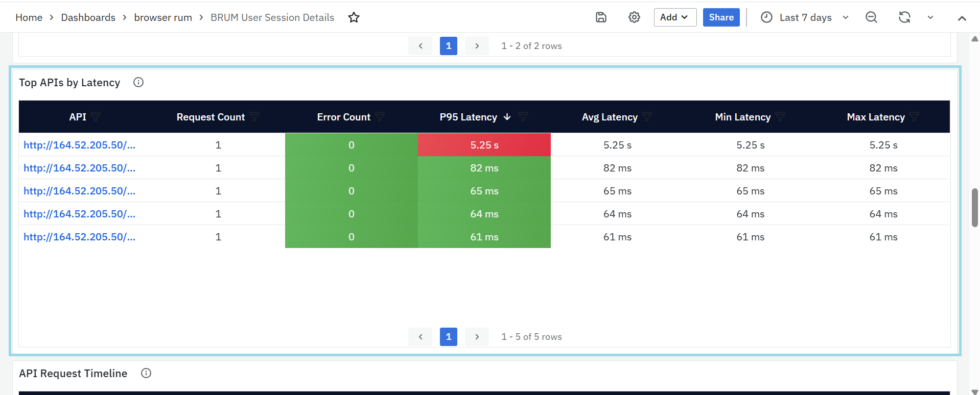The height and width of the screenshot is (395, 980).
Task: Click the Share button
Action: [721, 17]
